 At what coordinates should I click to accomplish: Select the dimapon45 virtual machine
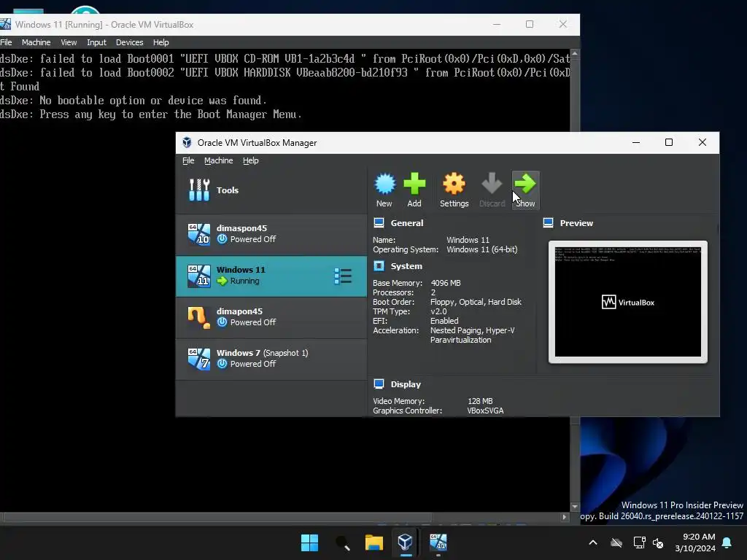271,317
